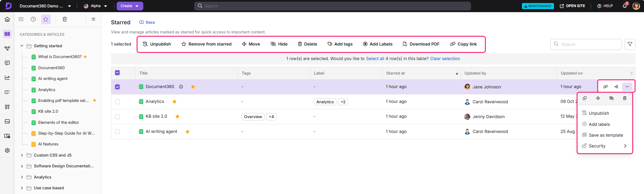Open the Documentation book icon in sidebar
Screen dimensions: 644x194
tap(7, 34)
